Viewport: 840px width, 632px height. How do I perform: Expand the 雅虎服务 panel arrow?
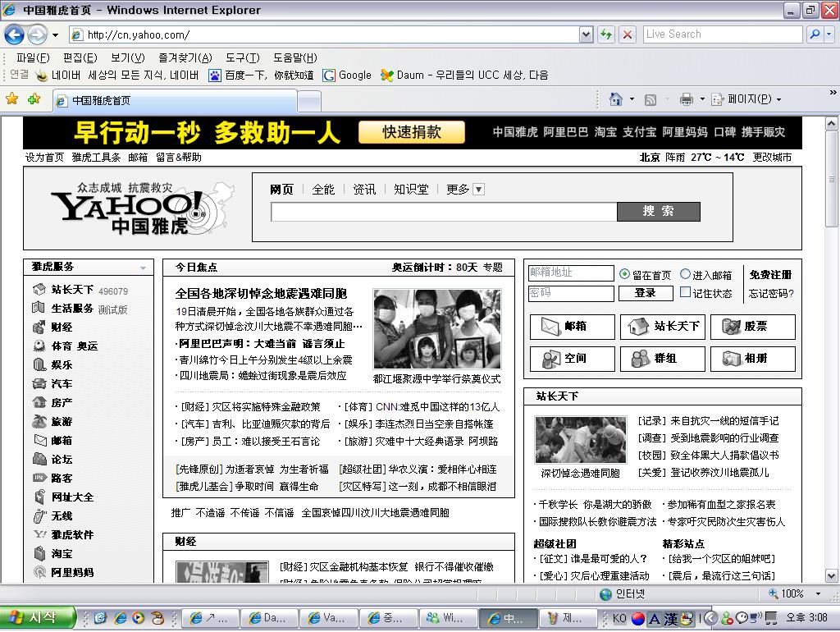point(143,268)
